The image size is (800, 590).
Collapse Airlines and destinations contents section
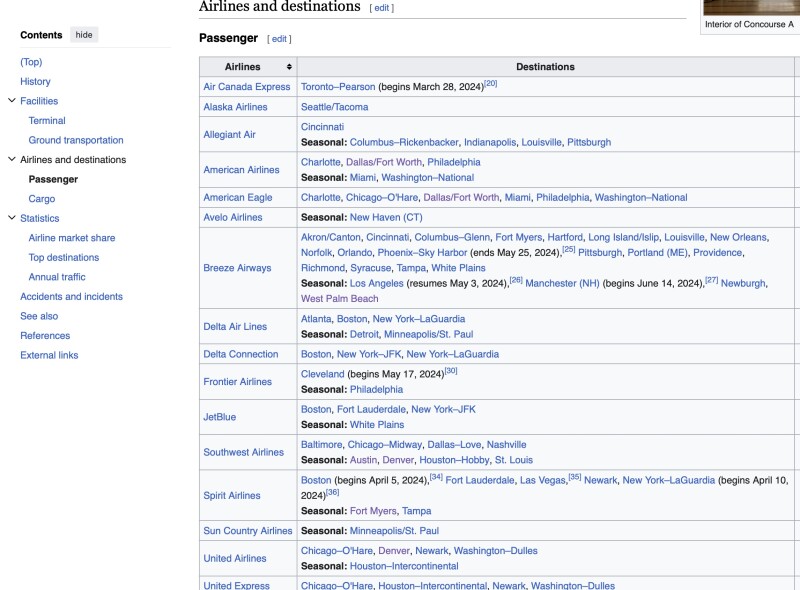[11, 160]
